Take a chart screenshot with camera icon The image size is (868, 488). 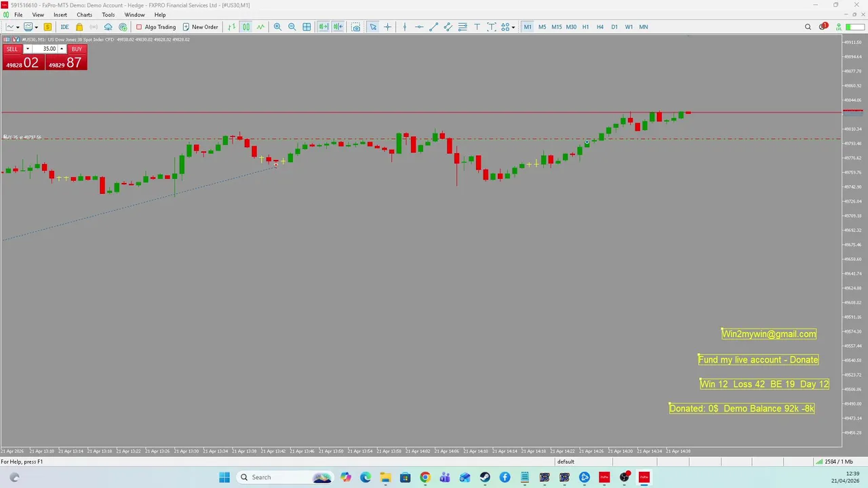pyautogui.click(x=355, y=27)
